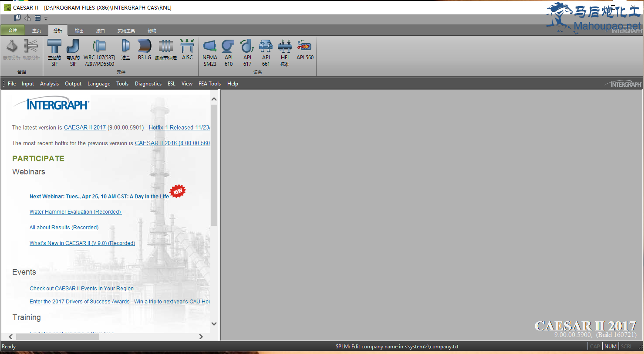The height and width of the screenshot is (354, 644).
Task: Click the 动态分析 dynamic analysis icon
Action: (31, 50)
